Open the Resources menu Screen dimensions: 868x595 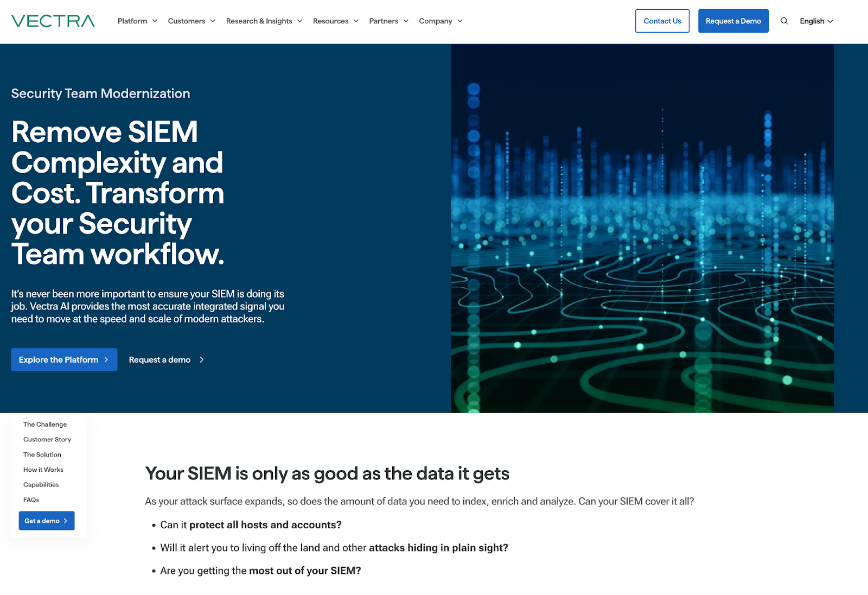(336, 21)
